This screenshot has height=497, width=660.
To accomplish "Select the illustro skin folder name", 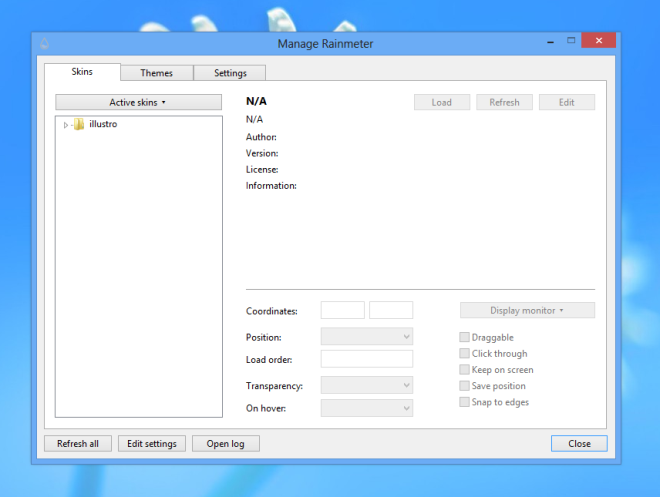I will (x=103, y=124).
